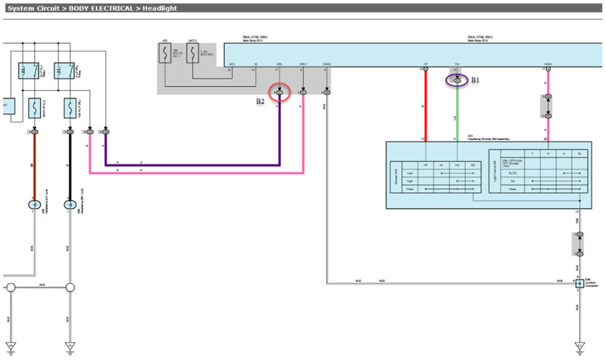606x364 pixels.
Task: Click the HEAD terminal pin on Main Body ECU
Action: [x=548, y=70]
